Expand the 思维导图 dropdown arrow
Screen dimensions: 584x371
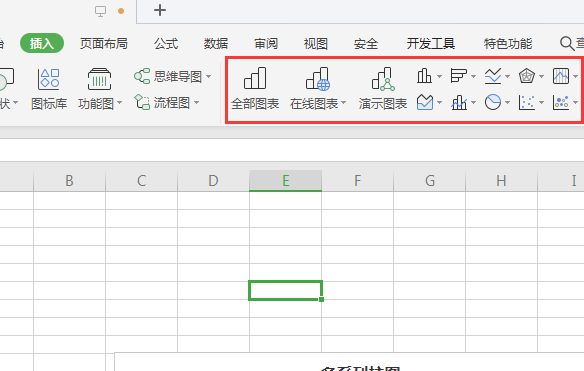(208, 76)
